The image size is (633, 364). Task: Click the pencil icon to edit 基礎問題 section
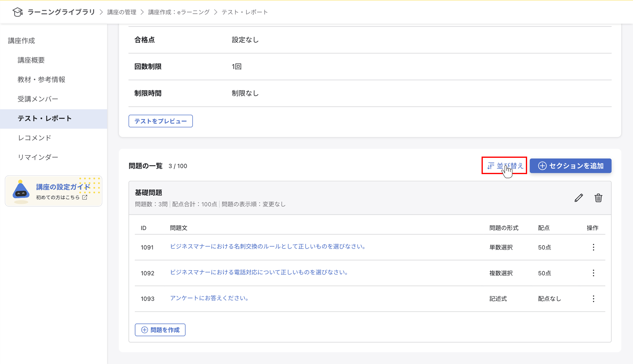click(x=578, y=198)
